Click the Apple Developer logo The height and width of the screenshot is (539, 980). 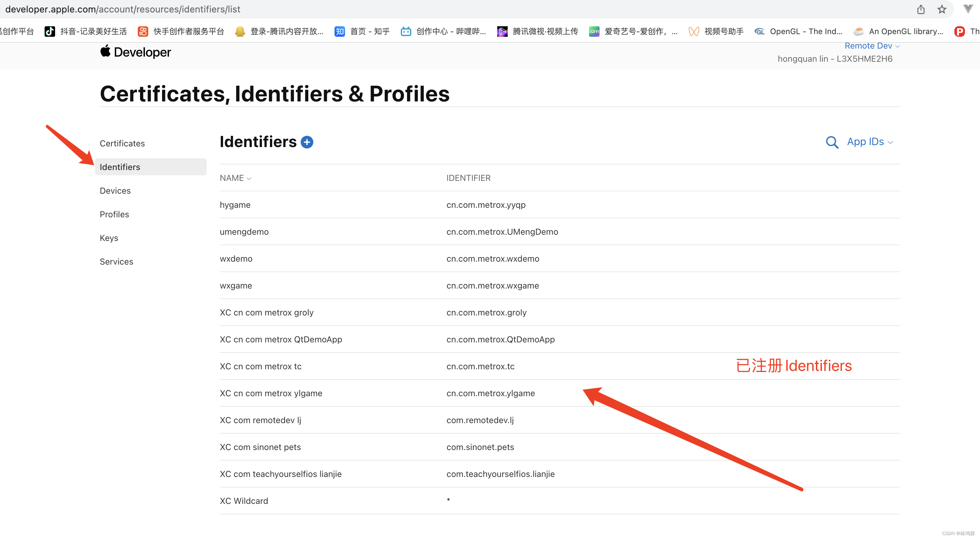(135, 52)
